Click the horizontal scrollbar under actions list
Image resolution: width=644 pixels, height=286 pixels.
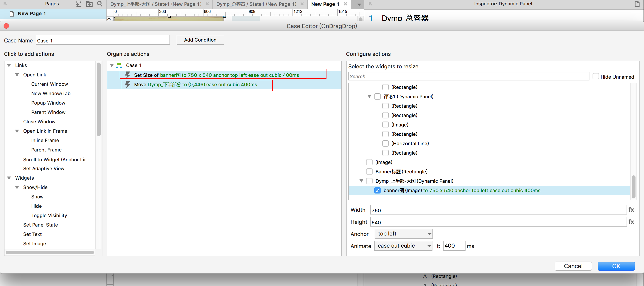coord(50,252)
